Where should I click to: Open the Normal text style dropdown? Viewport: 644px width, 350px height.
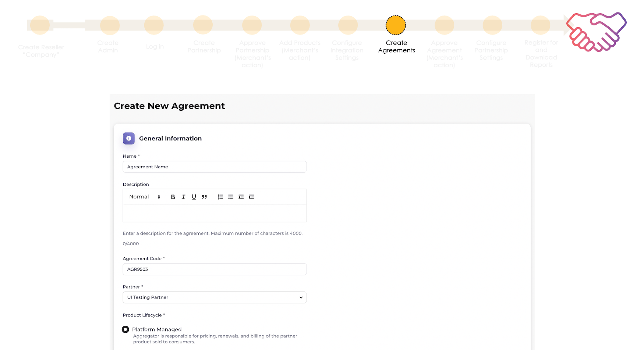(x=145, y=197)
